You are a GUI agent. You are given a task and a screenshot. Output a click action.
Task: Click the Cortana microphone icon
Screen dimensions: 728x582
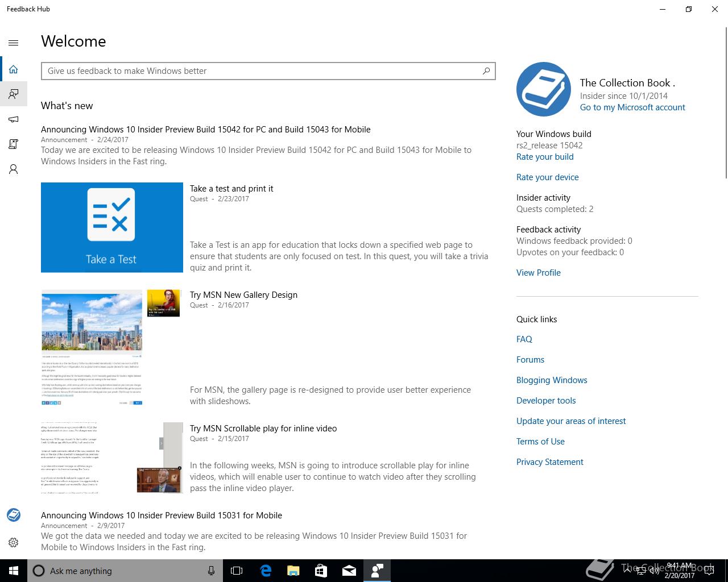[x=211, y=571]
